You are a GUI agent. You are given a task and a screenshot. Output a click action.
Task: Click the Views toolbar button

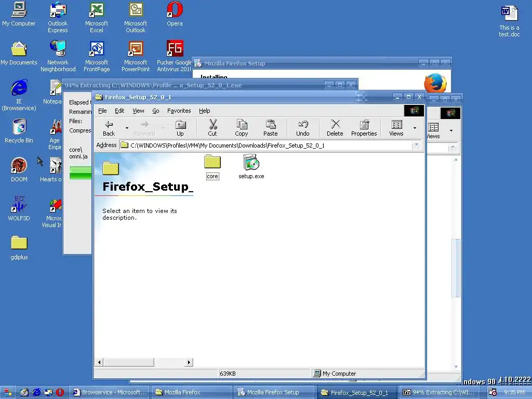[396, 128]
